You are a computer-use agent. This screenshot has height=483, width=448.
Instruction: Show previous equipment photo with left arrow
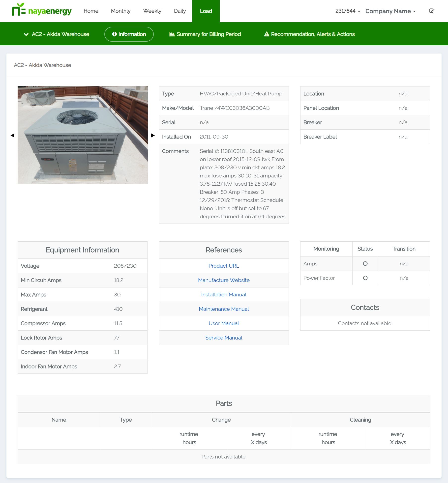(x=13, y=135)
